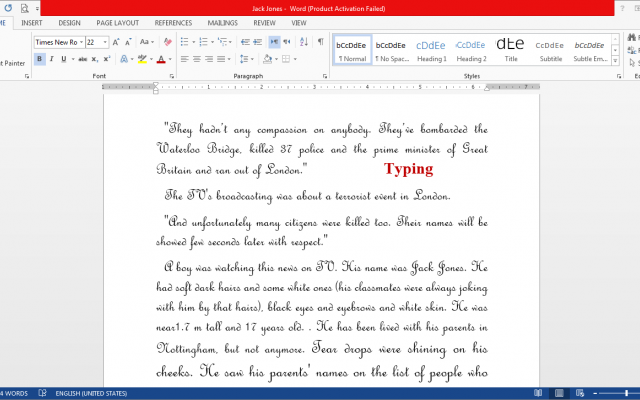This screenshot has height=400, width=640.
Task: Switch to Print Layout view
Action: pos(559,393)
